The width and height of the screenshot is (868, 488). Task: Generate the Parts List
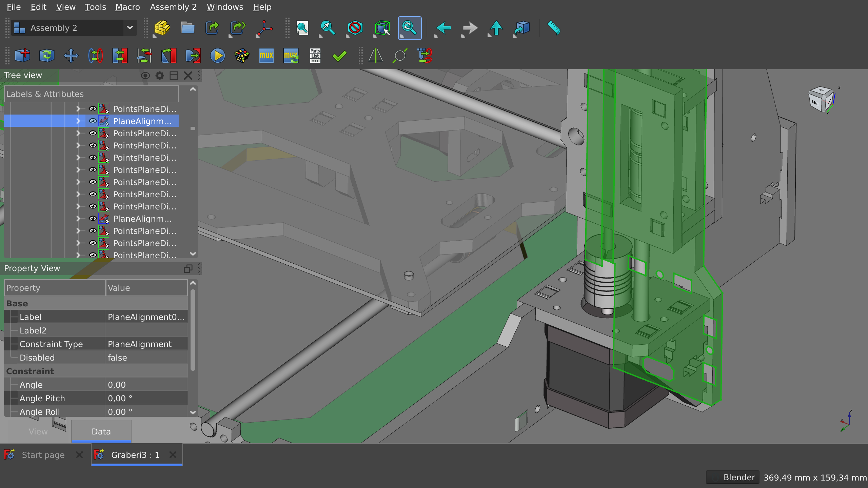(x=315, y=56)
